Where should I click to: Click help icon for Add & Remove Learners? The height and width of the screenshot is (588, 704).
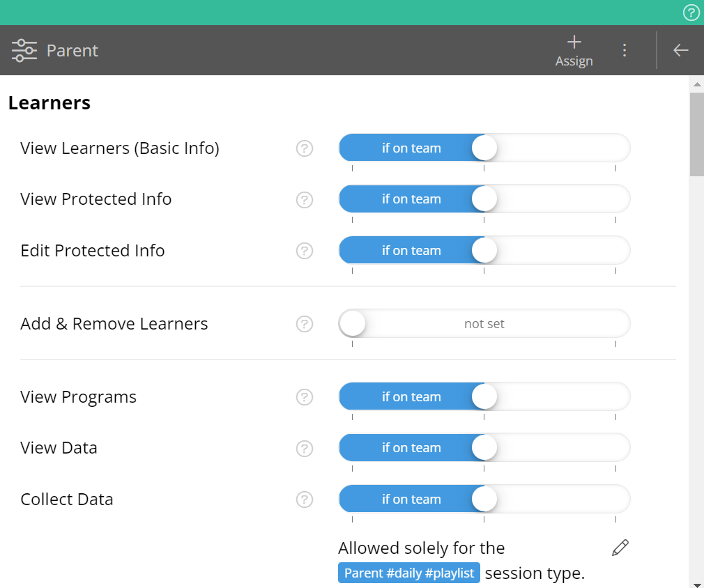click(x=305, y=324)
